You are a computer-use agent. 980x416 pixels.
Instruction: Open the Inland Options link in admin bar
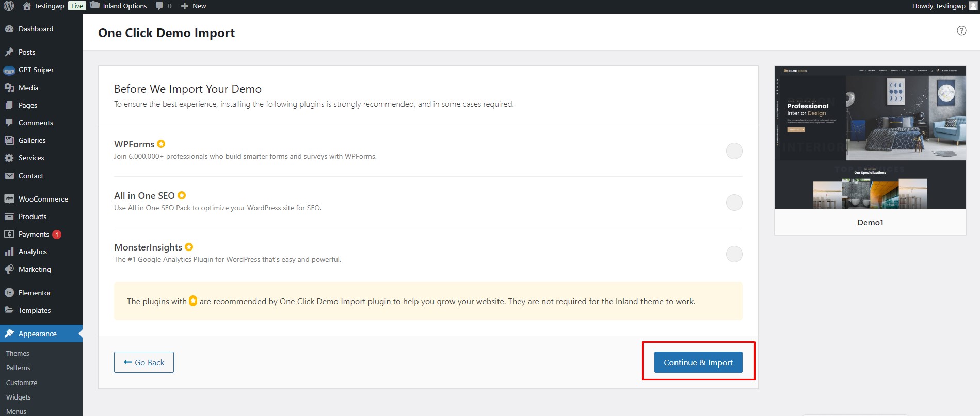[x=125, y=6]
